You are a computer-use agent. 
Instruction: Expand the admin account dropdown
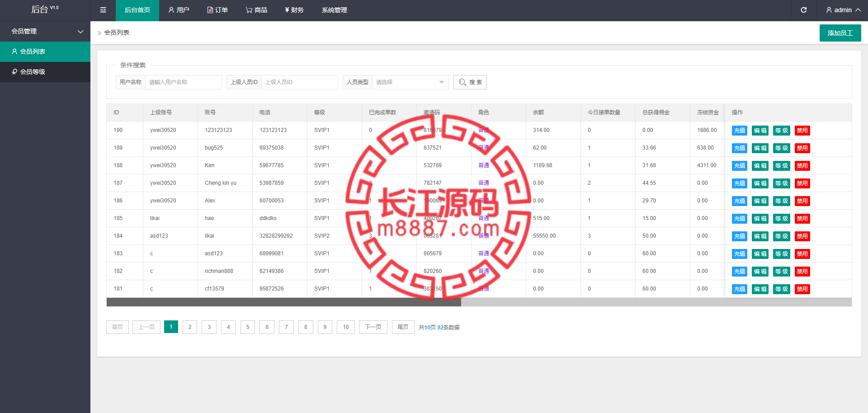[x=843, y=10]
